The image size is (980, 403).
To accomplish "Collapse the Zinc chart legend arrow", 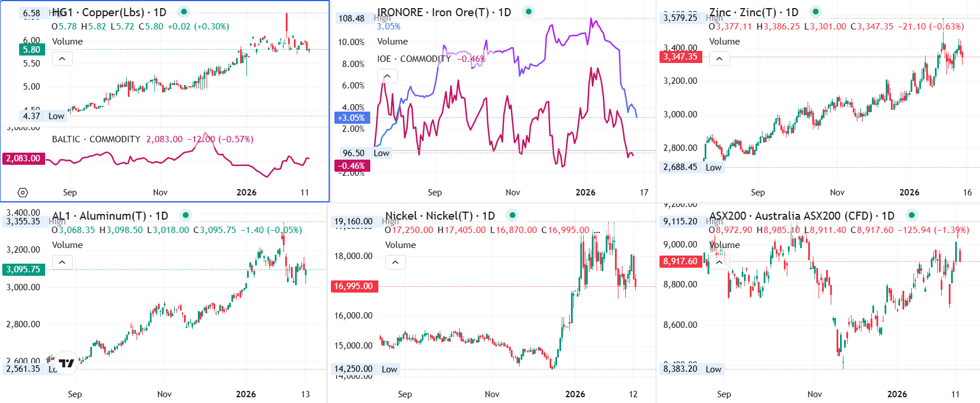I will (720, 58).
